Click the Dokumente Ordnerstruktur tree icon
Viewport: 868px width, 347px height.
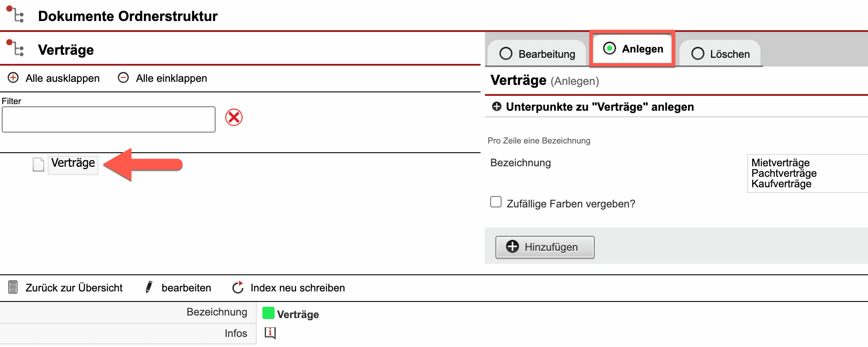tap(15, 14)
